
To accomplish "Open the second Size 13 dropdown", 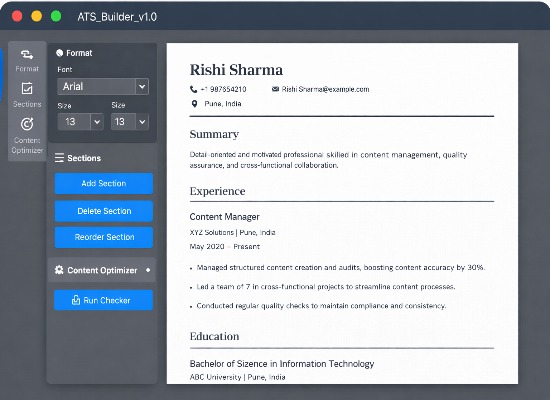I will pos(130,122).
